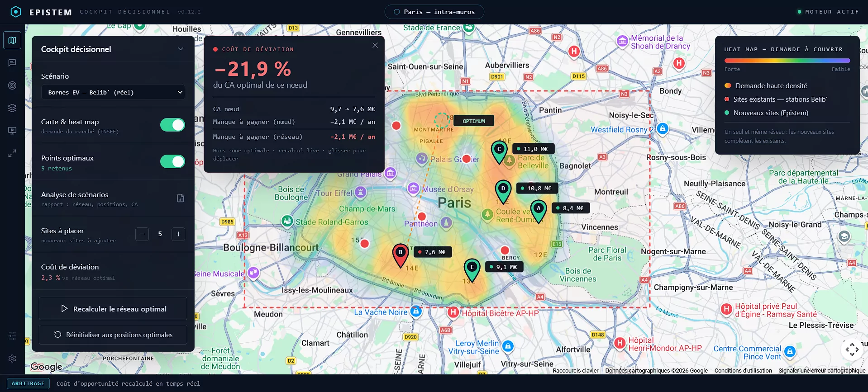
Task: Click the La Vache Noire shopping icon
Action: pos(416,311)
